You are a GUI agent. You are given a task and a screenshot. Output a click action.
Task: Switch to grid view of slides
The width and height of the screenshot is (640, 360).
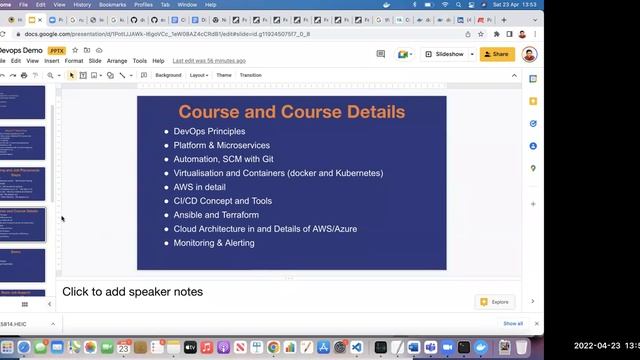25,304
